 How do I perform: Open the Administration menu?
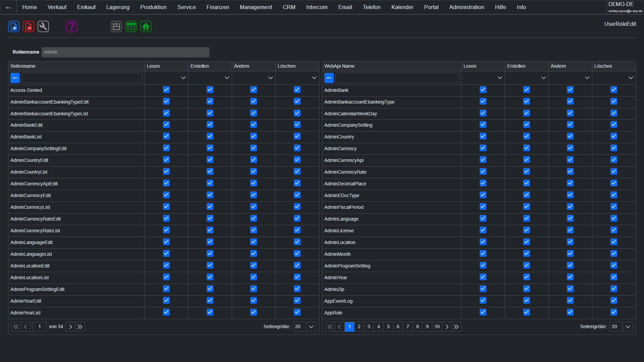tap(467, 7)
